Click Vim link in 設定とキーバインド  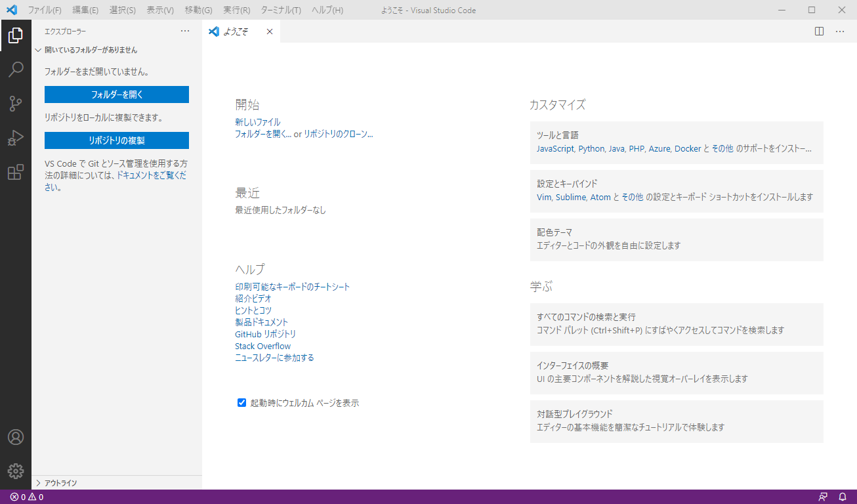coord(544,198)
